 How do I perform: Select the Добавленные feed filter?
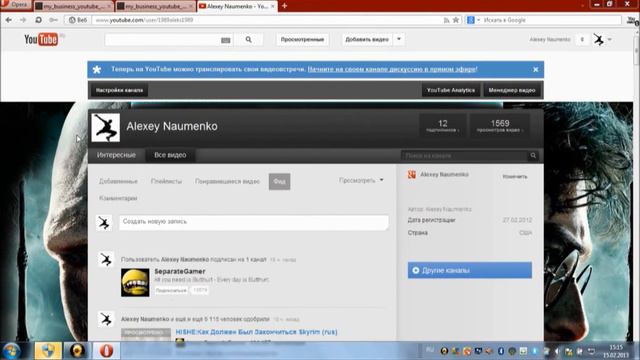(x=118, y=181)
